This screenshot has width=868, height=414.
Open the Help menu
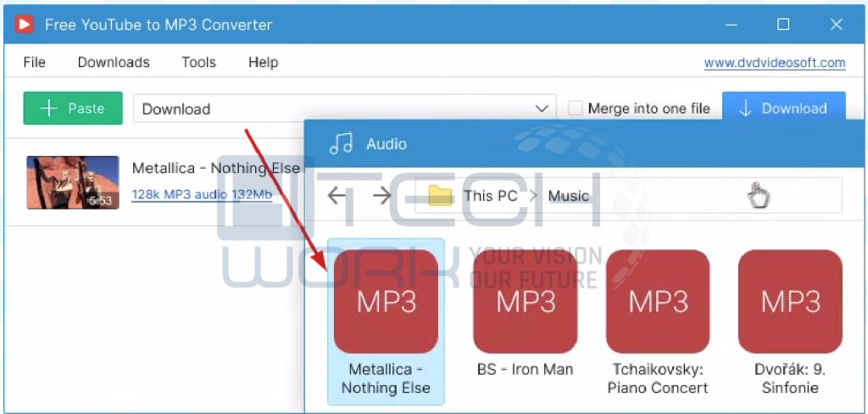(x=263, y=62)
